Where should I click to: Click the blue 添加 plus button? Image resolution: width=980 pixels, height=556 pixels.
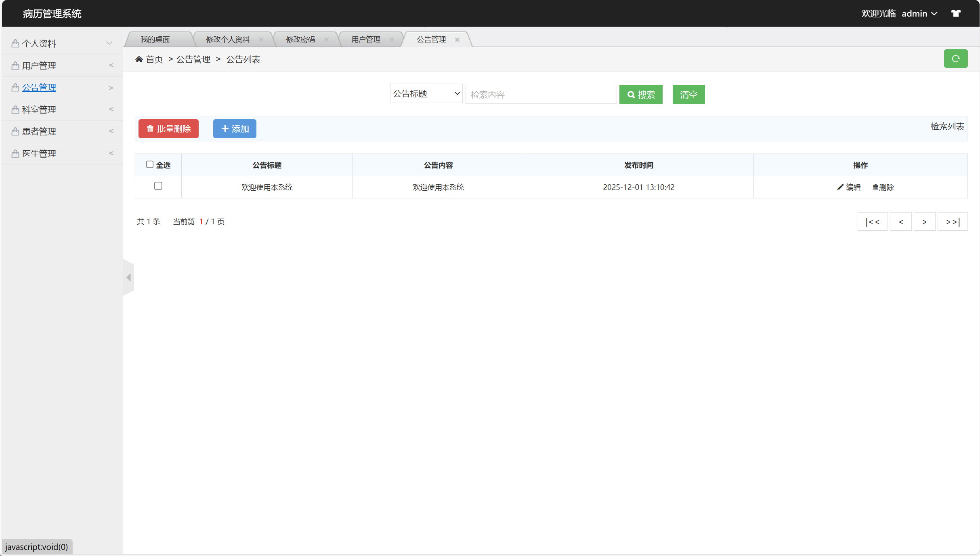point(234,128)
